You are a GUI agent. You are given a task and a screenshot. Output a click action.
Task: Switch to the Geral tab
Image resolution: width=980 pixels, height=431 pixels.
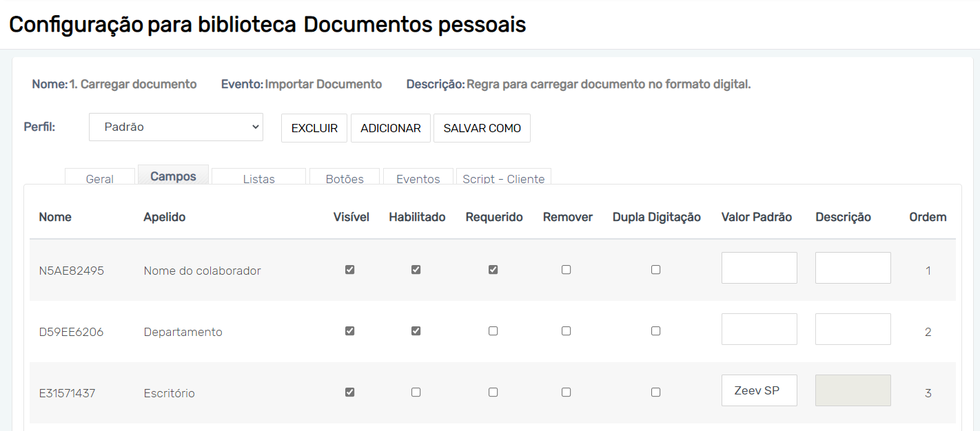99,178
